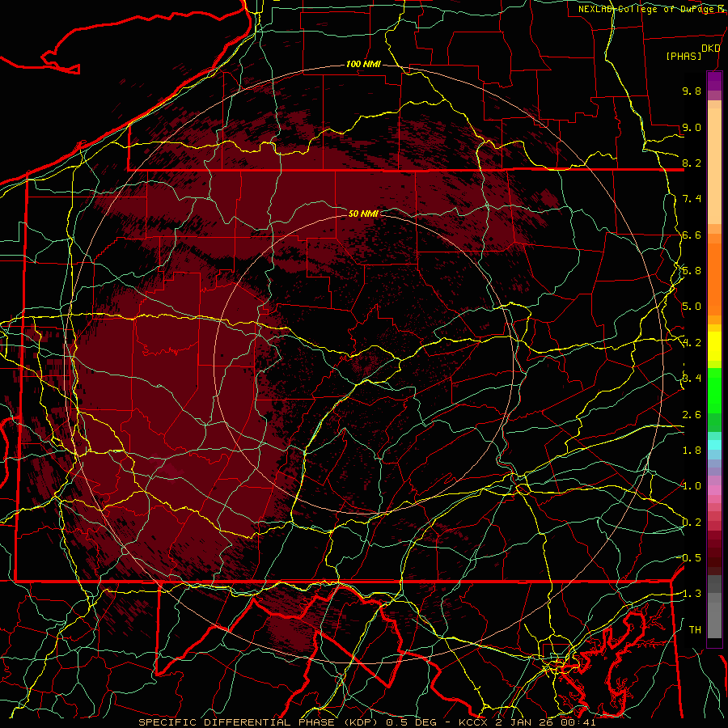Click the 7.4 legend value
728x728 pixels.
[x=692, y=199]
